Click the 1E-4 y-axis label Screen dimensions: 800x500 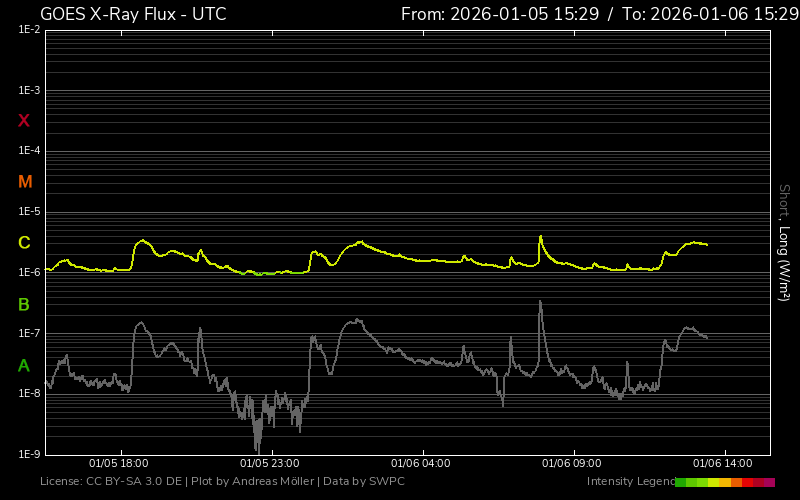pos(29,151)
